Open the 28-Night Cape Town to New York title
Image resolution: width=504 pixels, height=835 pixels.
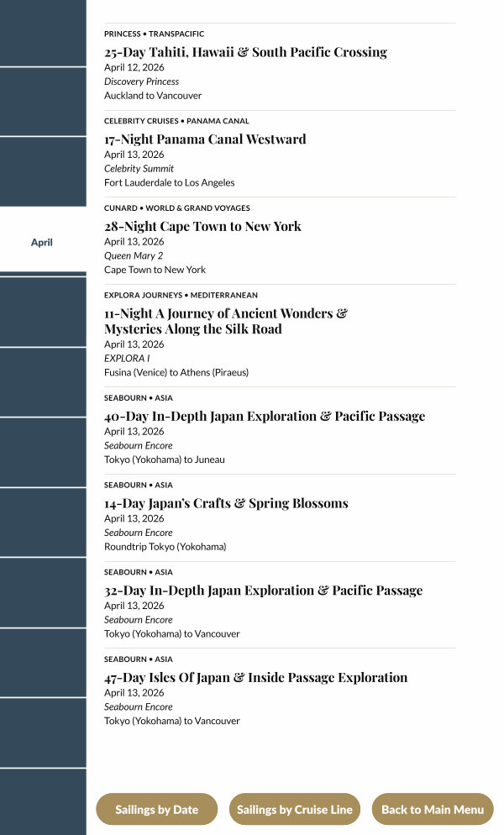click(x=202, y=227)
